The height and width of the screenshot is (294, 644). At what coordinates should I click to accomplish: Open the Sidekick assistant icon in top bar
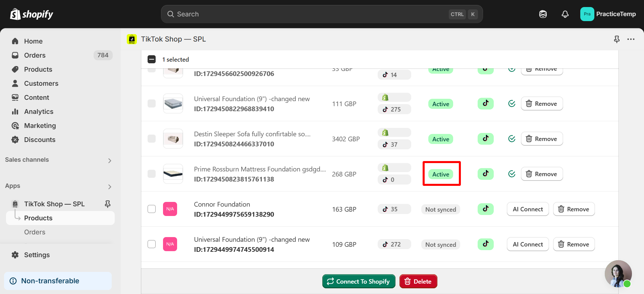coord(543,14)
